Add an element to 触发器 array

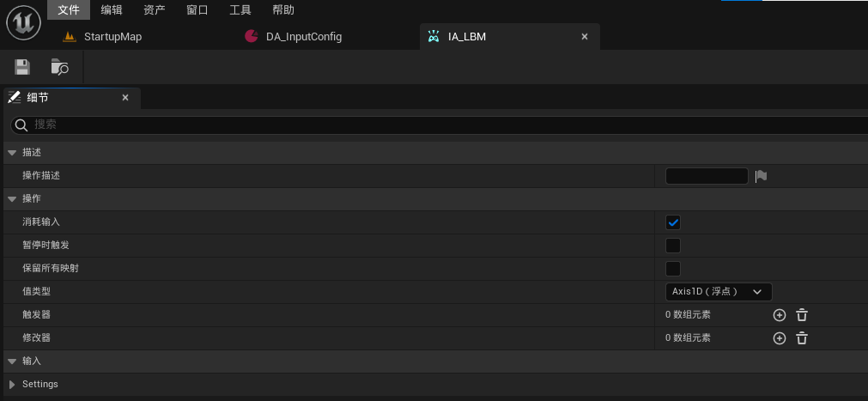780,315
